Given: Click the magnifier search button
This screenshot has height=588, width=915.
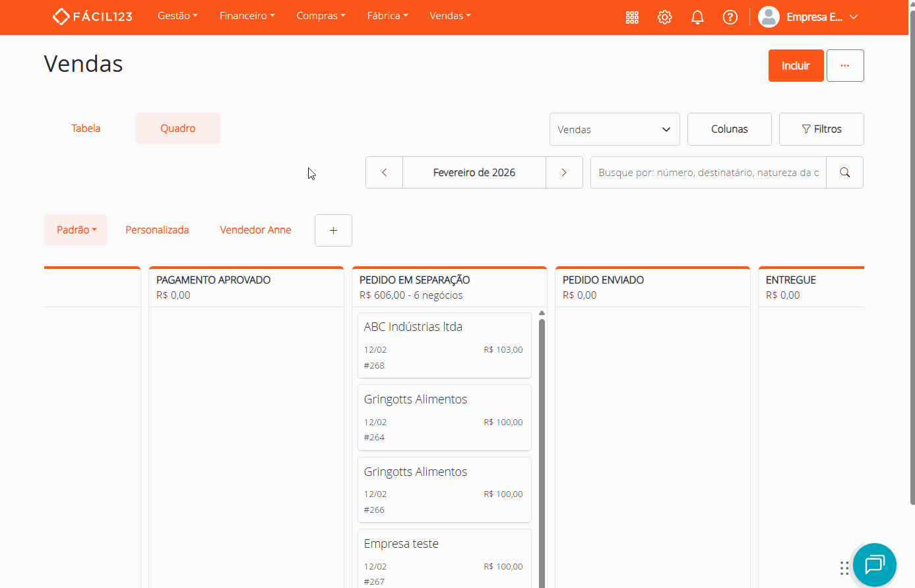Looking at the screenshot, I should coord(844,173).
